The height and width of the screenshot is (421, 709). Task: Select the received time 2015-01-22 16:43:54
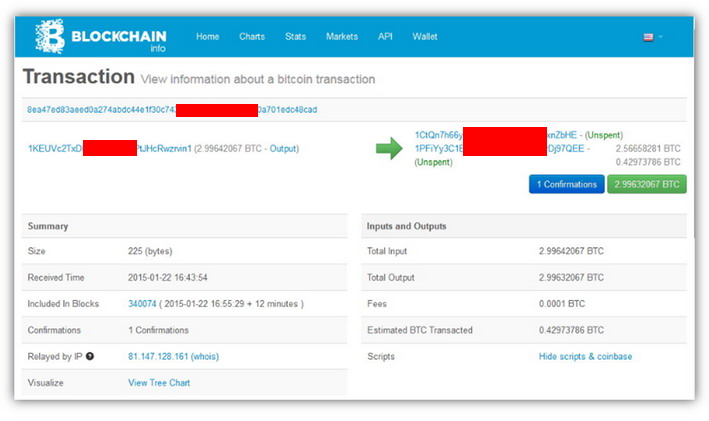point(167,277)
